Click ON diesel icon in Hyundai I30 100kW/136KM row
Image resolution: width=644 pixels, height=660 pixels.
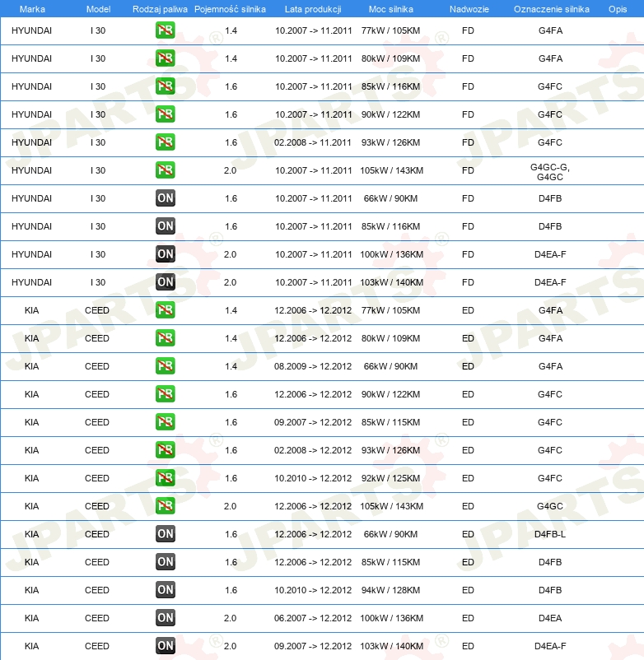click(x=165, y=253)
